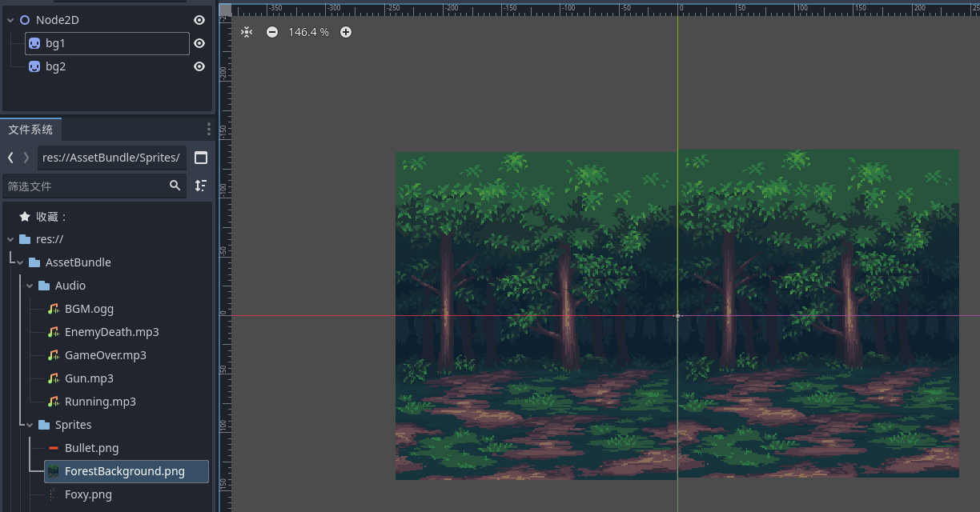Click the Node2D root node label

[58, 20]
